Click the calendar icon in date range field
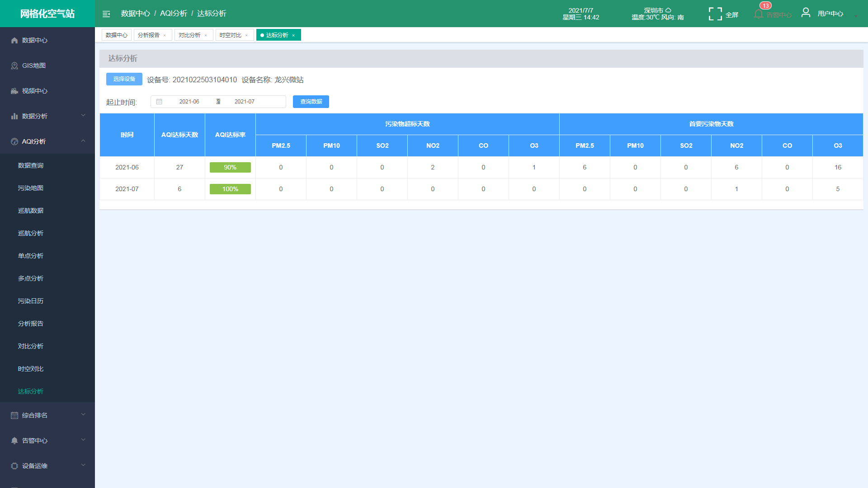The width and height of the screenshot is (868, 488). [x=159, y=102]
